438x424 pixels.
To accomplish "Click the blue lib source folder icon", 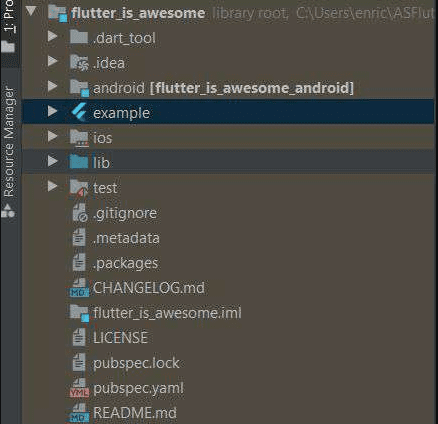I will point(79,161).
